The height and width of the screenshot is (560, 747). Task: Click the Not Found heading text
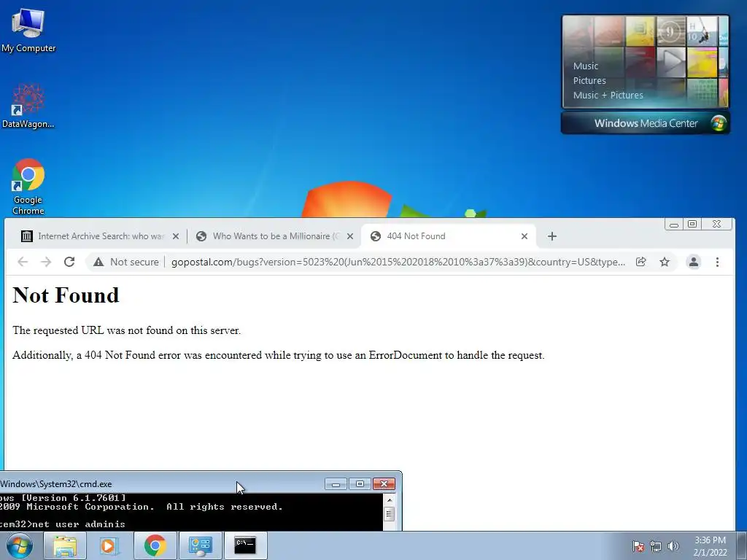[66, 295]
